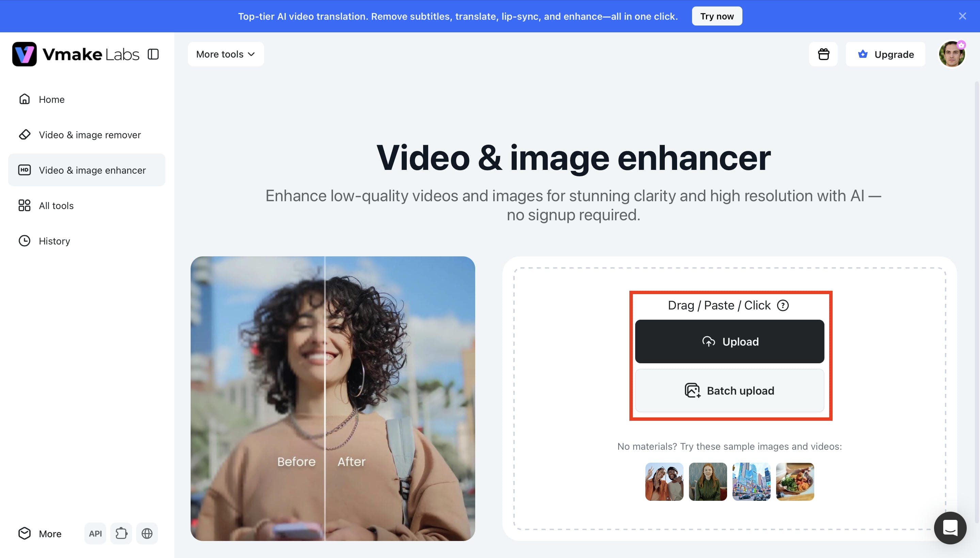Expand the More tools dropdown
This screenshot has width=980, height=558.
click(226, 54)
